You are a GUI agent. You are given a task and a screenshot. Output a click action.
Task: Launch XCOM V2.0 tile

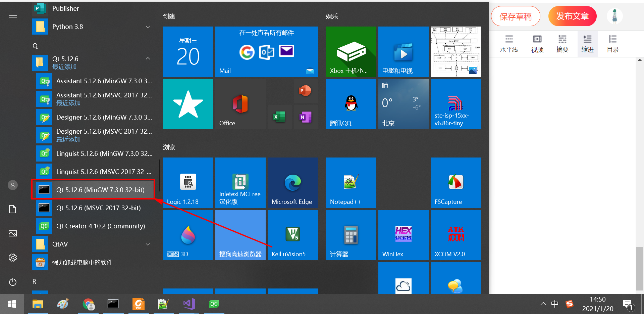[456, 235]
